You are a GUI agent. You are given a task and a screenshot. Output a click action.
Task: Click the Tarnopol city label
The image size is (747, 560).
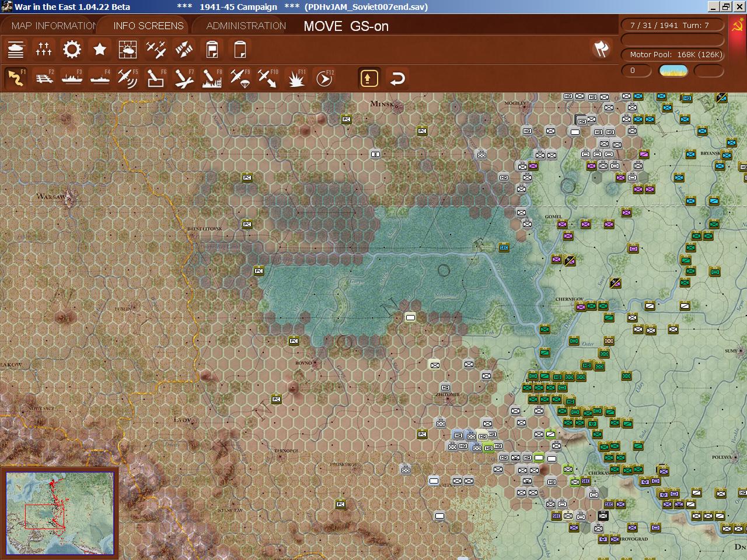[287, 451]
